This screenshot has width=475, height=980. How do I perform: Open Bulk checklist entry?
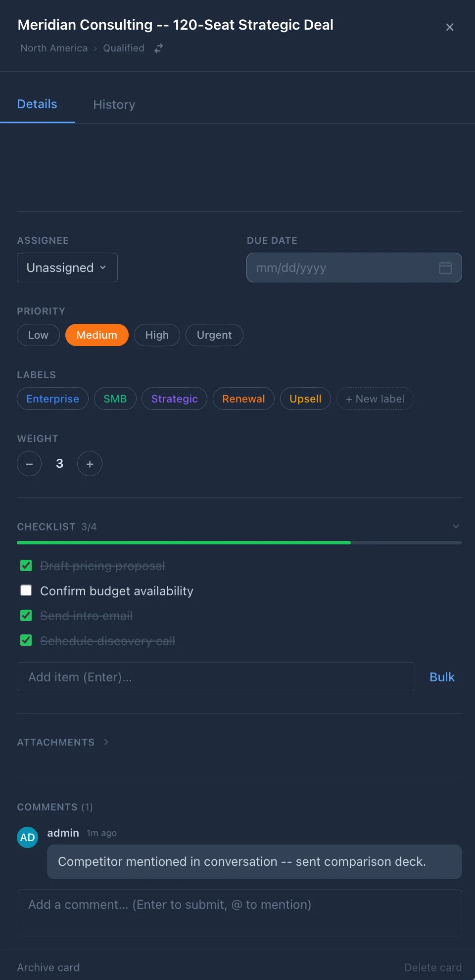coord(442,677)
